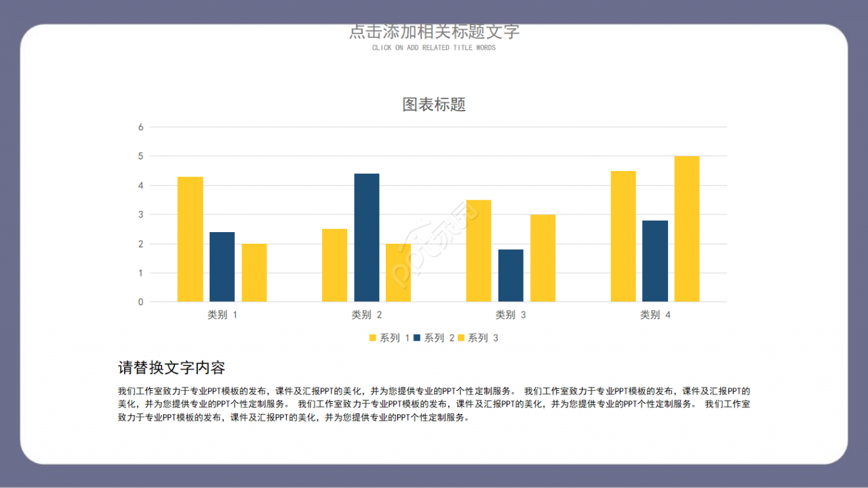This screenshot has height=488, width=868.
Task: Select the blue bar in 类别 3
Action: pyautogui.click(x=511, y=276)
